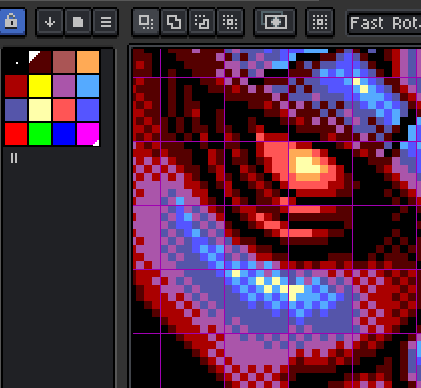Click the overlapping rectangles icon left of pivot

(275, 22)
